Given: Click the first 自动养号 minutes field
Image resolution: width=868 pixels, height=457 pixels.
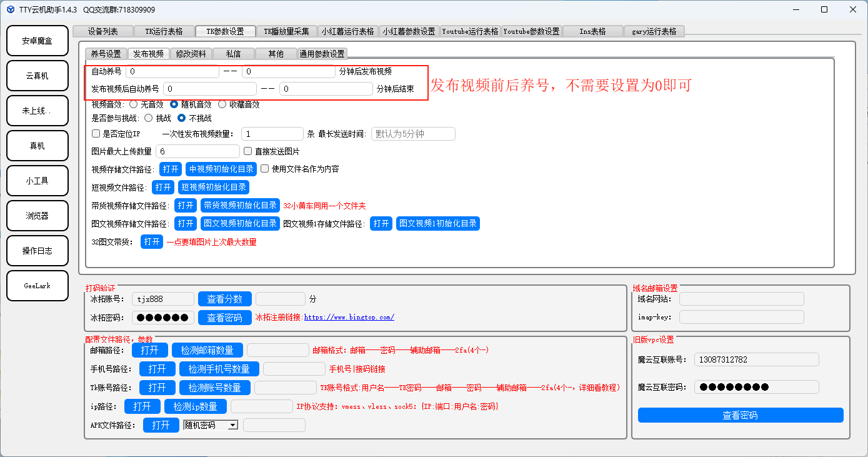Looking at the screenshot, I should (172, 72).
